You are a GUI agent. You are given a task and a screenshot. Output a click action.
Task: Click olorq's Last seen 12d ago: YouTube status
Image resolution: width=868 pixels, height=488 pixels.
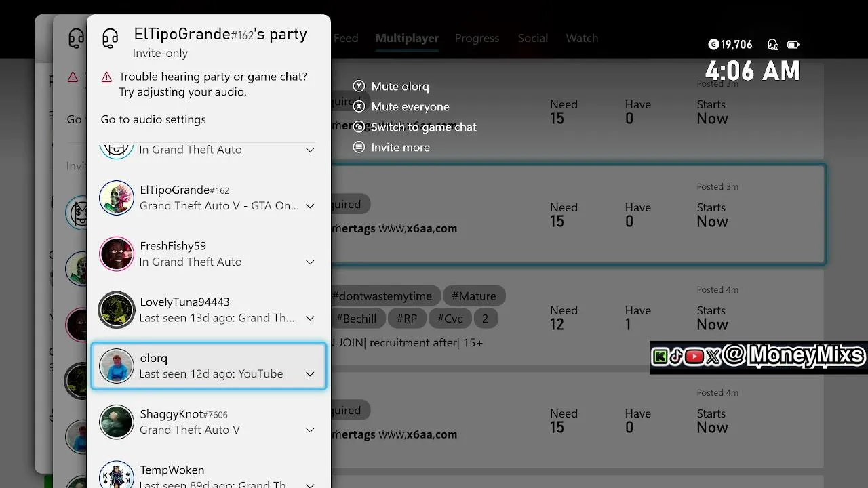point(211,373)
